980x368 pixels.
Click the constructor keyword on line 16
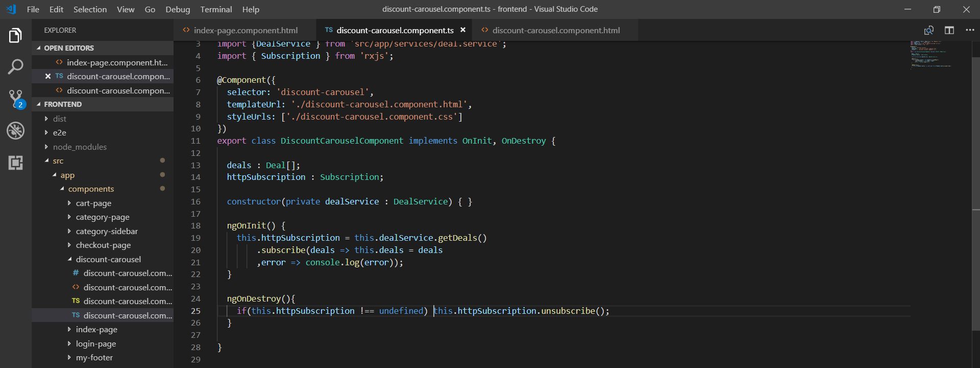(x=254, y=201)
